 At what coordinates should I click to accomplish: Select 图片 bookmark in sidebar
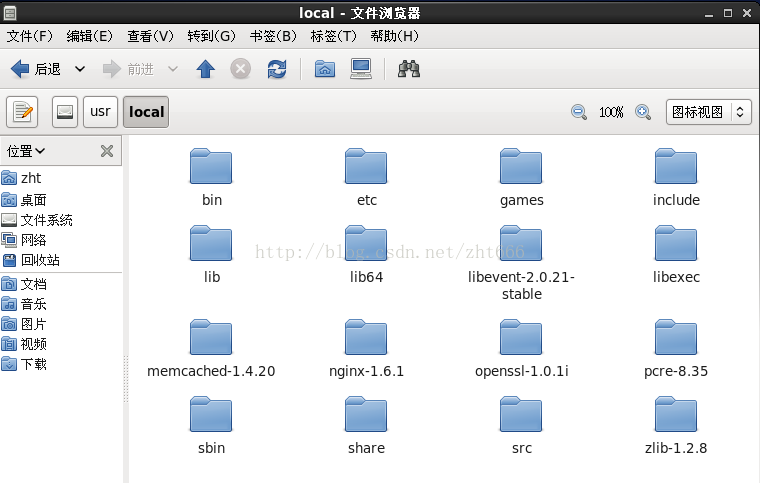61,324
